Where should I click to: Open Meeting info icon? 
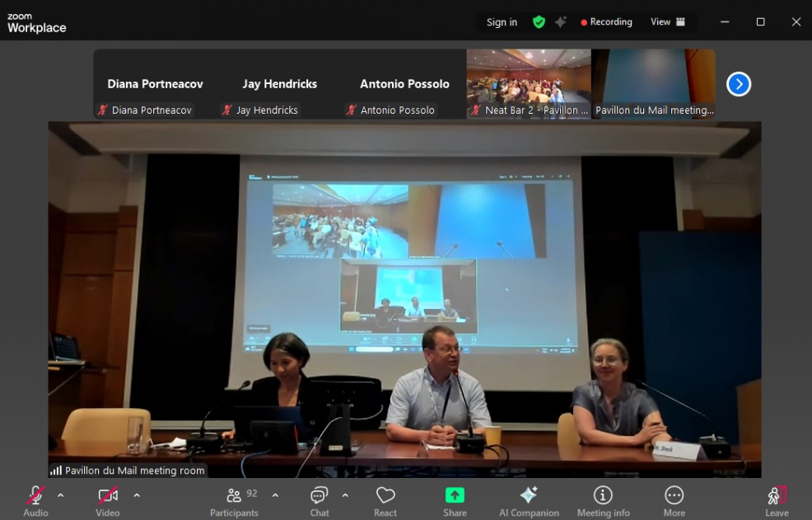[x=603, y=495]
